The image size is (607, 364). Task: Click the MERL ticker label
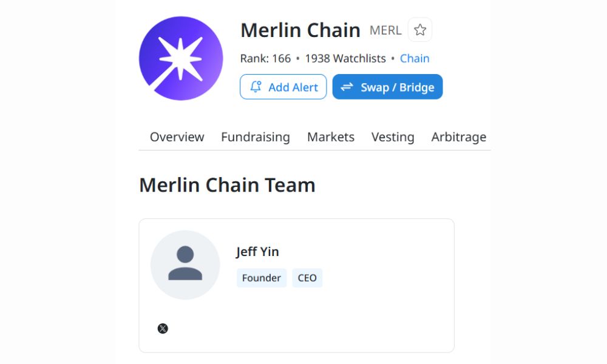click(x=387, y=30)
